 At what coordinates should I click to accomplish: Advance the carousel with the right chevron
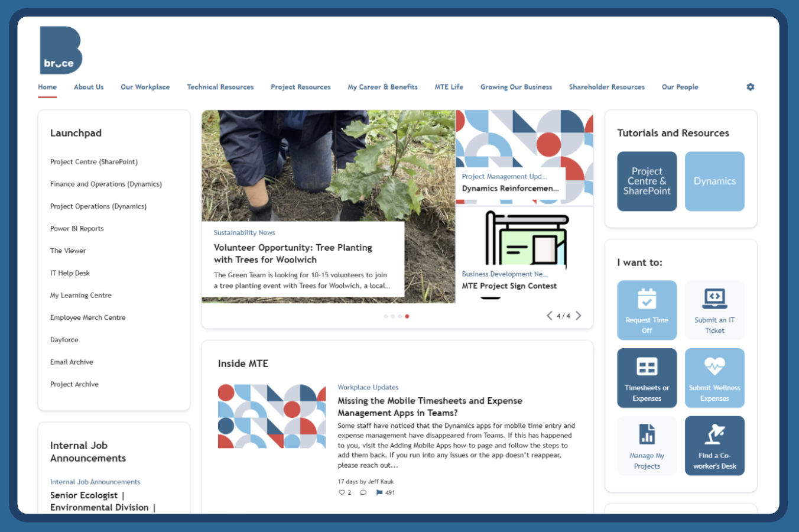tap(579, 316)
